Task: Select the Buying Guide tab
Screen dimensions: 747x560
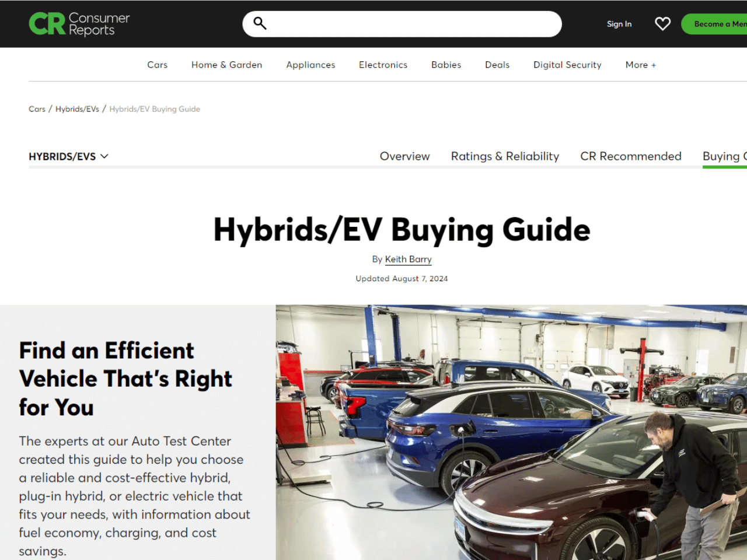Action: tap(725, 156)
